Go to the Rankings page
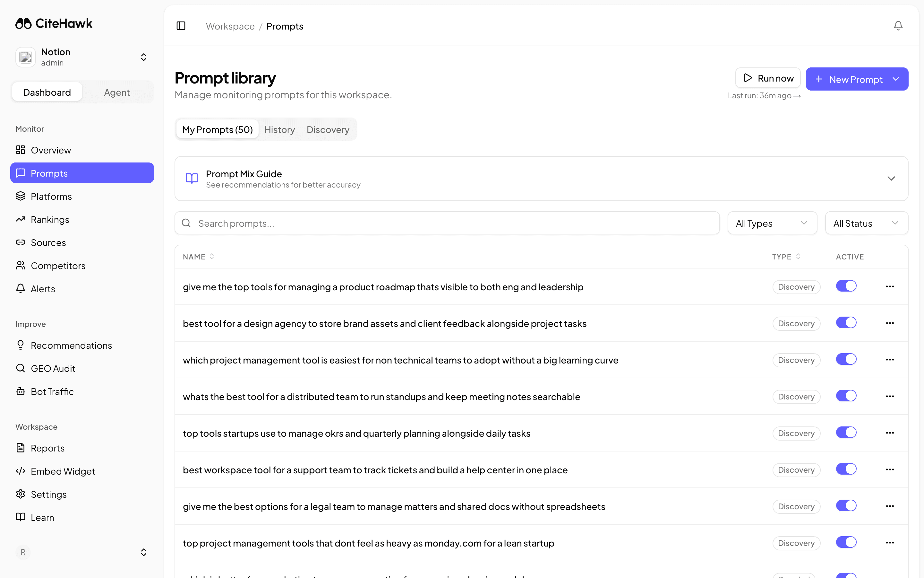 coord(82,219)
